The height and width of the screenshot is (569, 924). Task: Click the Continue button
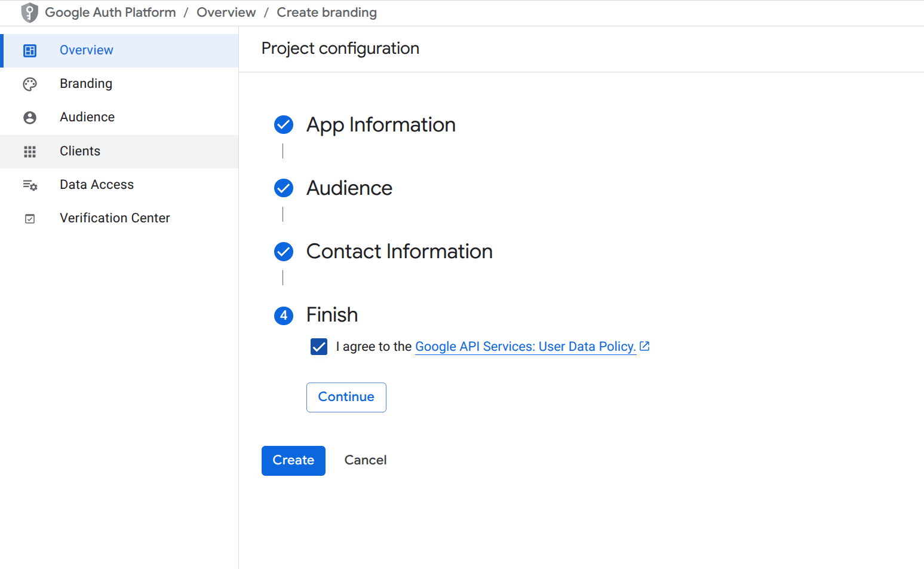346,397
